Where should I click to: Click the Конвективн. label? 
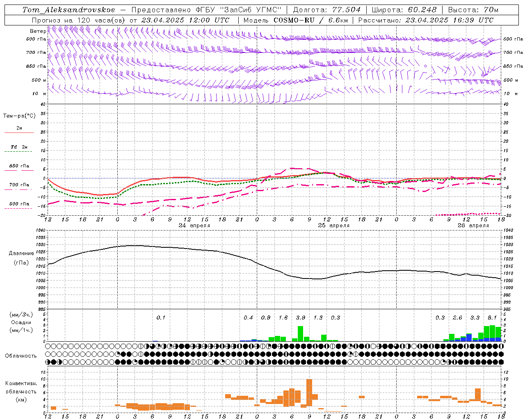[21, 383]
